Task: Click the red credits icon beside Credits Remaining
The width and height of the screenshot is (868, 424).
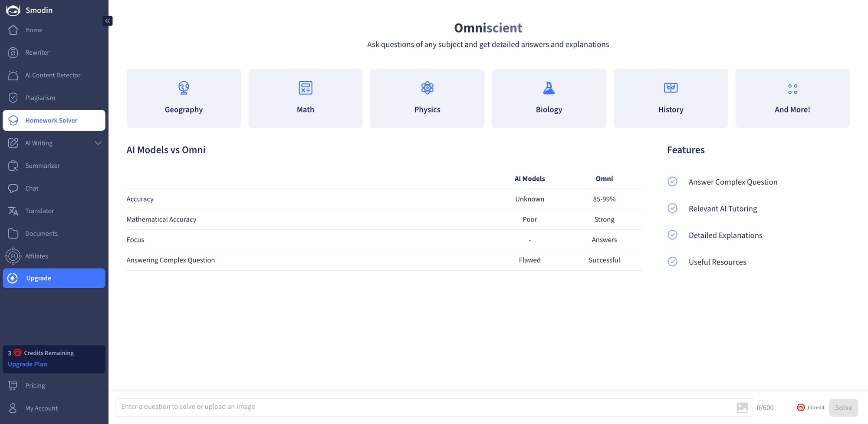Action: point(18,352)
